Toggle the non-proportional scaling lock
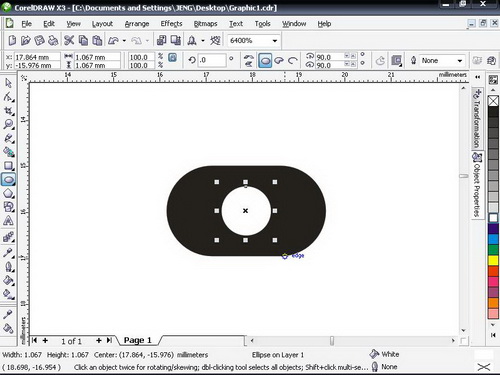The width and height of the screenshot is (500, 375). point(172,57)
